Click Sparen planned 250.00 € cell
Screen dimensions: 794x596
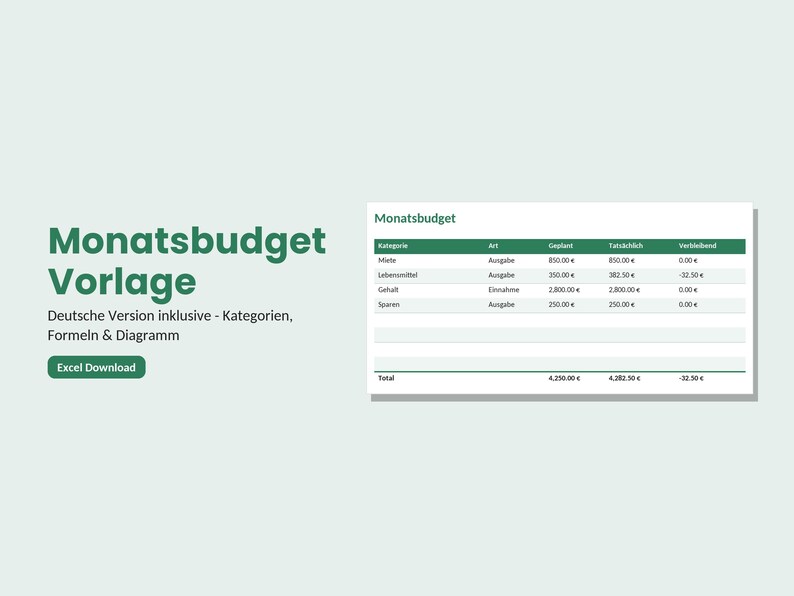[x=561, y=304]
